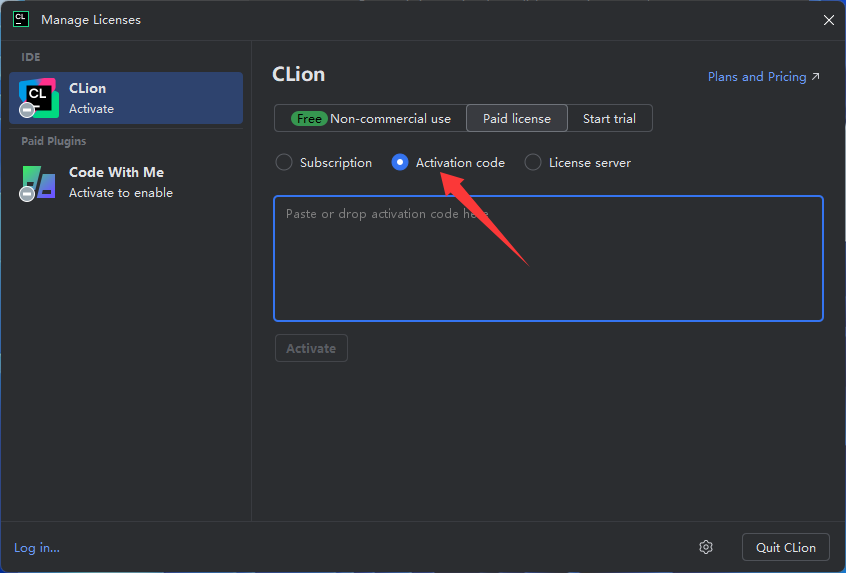Click the Activate button
The image size is (846, 573).
pos(311,349)
